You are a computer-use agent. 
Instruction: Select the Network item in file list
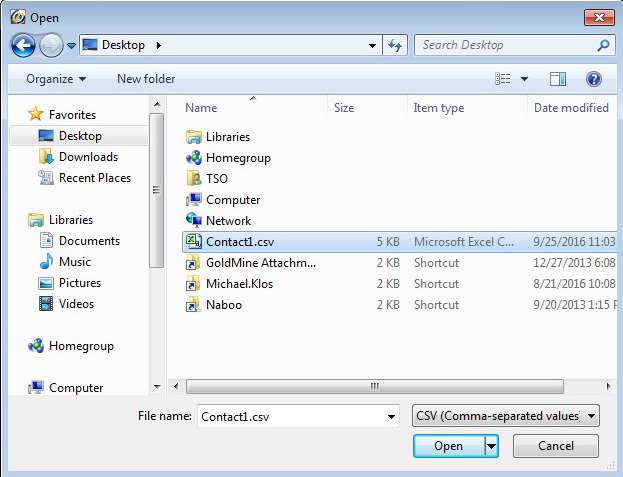pos(228,221)
